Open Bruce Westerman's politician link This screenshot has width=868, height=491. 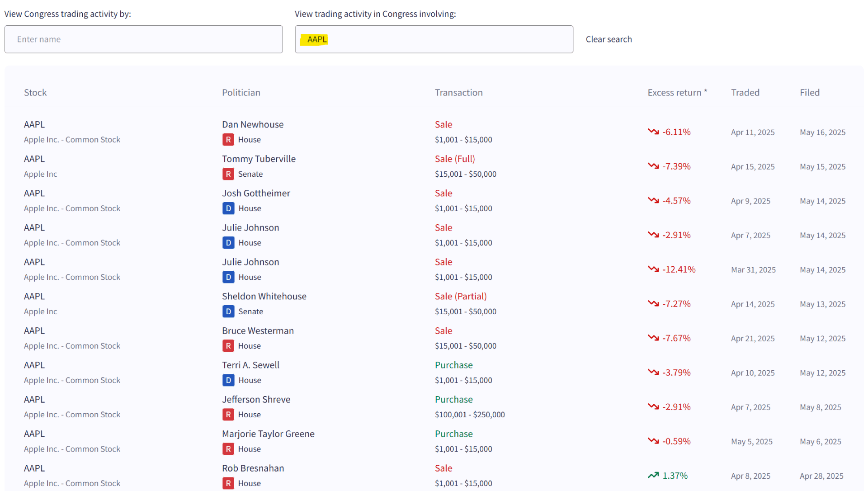click(258, 330)
